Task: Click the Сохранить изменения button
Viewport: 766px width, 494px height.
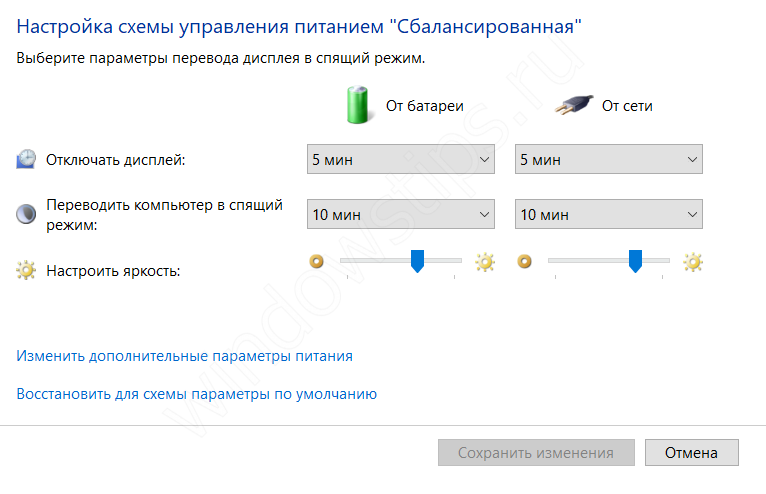Action: coord(535,453)
